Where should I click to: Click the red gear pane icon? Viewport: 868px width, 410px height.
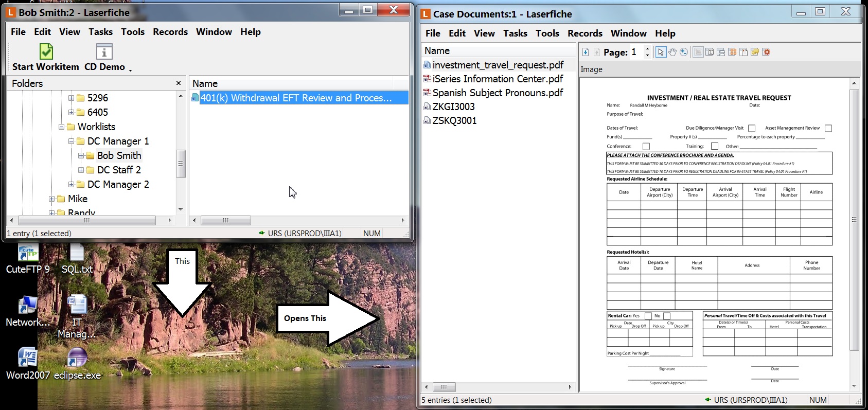766,52
